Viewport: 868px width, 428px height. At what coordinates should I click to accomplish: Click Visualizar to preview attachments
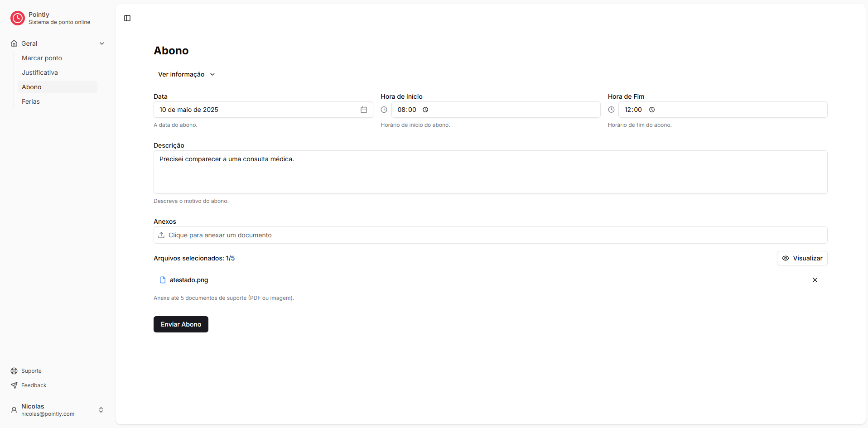[x=802, y=258]
